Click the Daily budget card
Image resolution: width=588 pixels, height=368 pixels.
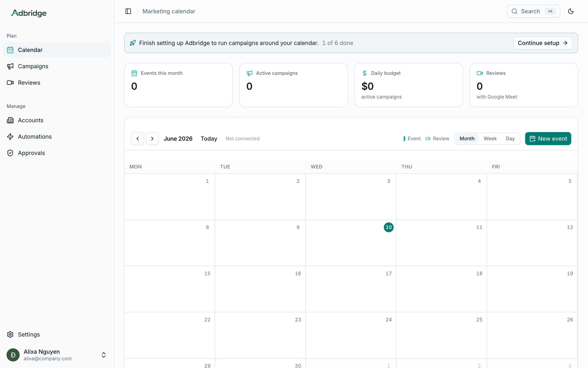tap(409, 85)
